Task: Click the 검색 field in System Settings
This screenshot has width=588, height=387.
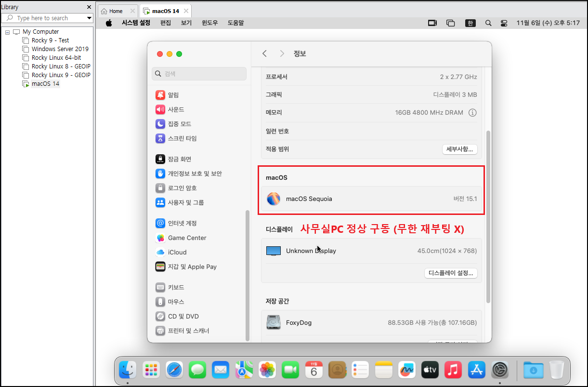Action: (199, 74)
